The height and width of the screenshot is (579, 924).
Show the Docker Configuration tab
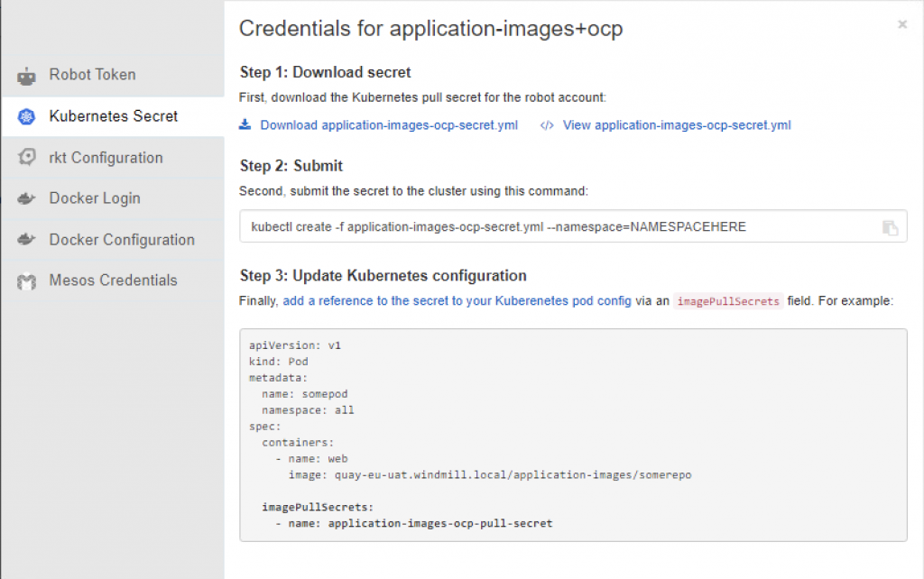pyautogui.click(x=122, y=240)
